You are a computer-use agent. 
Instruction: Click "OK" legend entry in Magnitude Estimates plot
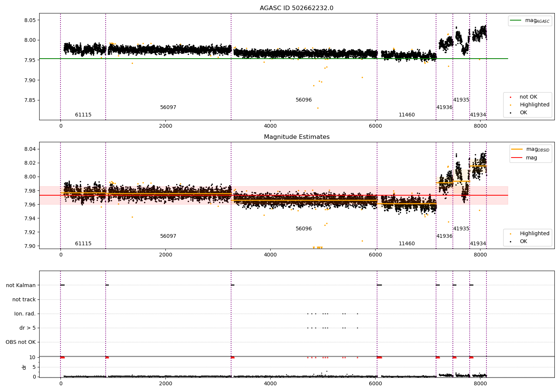(x=523, y=242)
